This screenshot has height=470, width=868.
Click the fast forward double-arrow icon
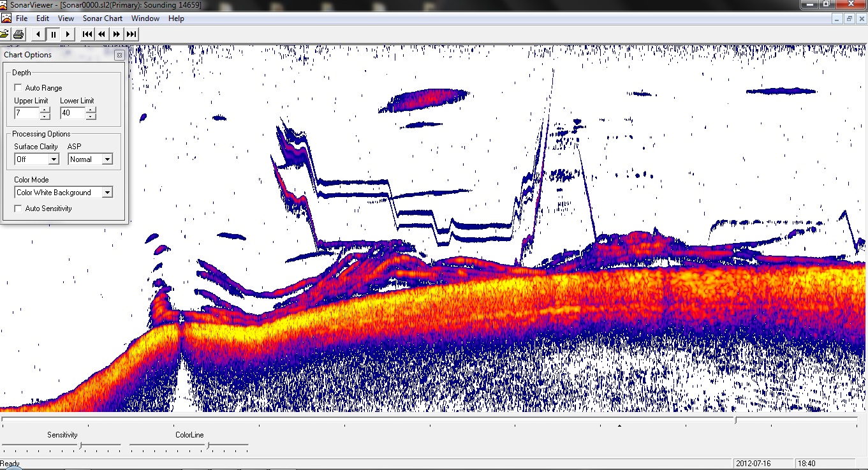[117, 34]
